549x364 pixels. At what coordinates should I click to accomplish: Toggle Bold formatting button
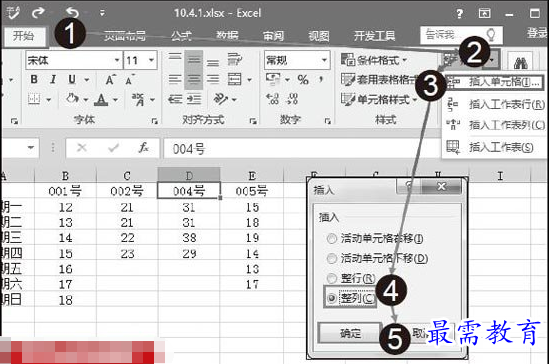coord(34,79)
